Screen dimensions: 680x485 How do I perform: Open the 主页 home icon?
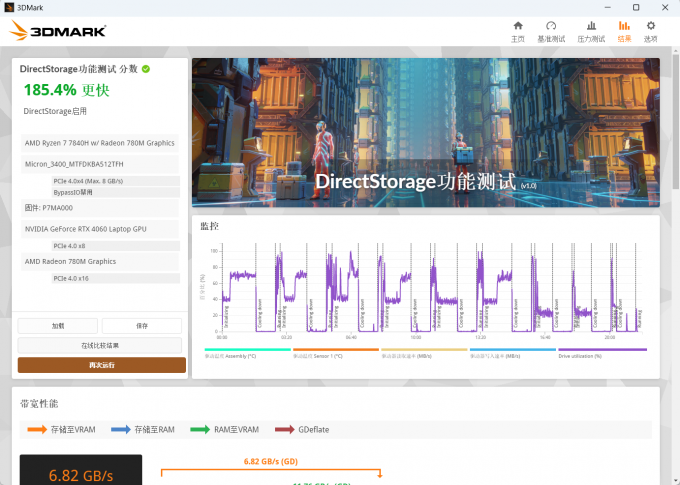pos(517,31)
